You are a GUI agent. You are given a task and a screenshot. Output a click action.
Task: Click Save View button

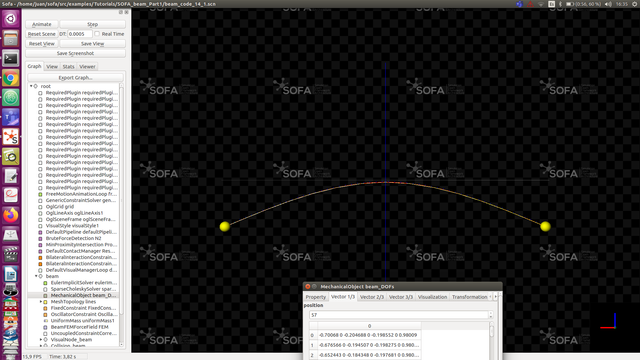(92, 44)
